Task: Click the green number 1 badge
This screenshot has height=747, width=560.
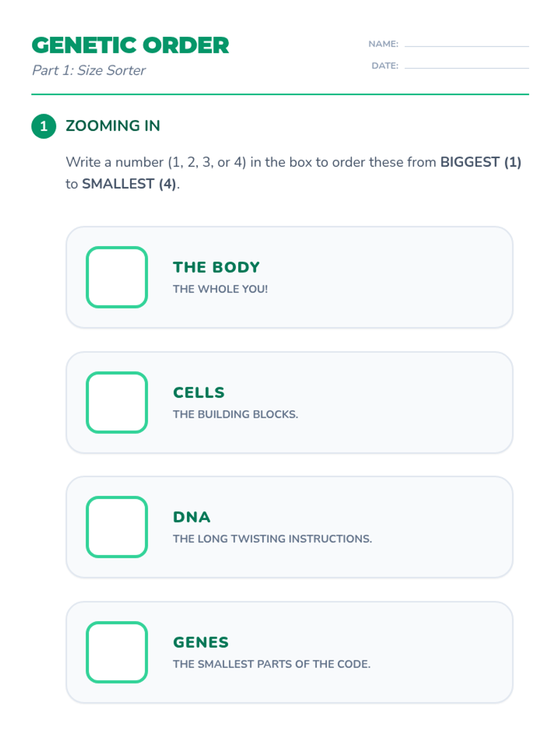Action: point(44,126)
